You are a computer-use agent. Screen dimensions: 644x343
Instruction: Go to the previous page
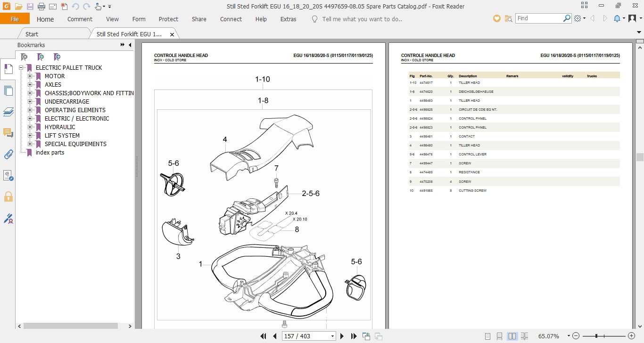275,336
